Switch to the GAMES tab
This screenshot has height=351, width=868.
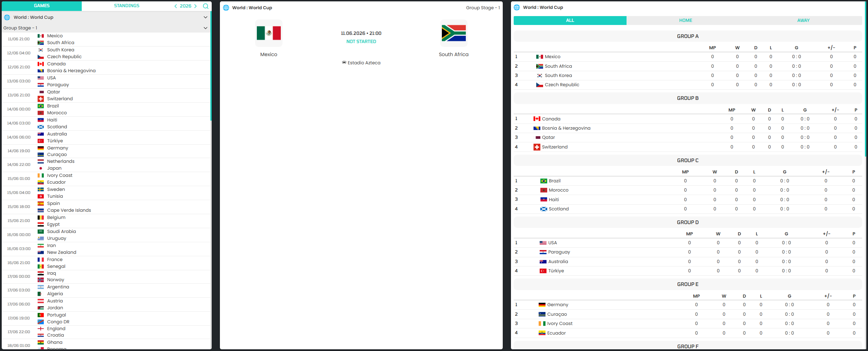[x=42, y=6]
